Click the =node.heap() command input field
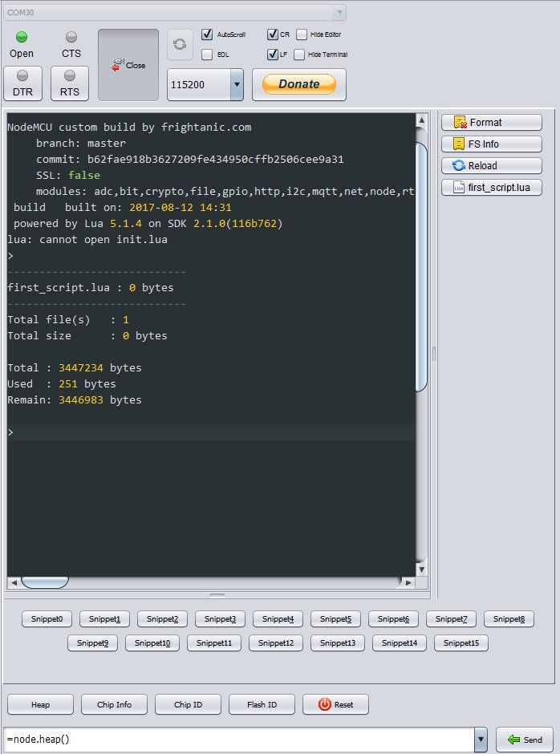 click(x=239, y=740)
